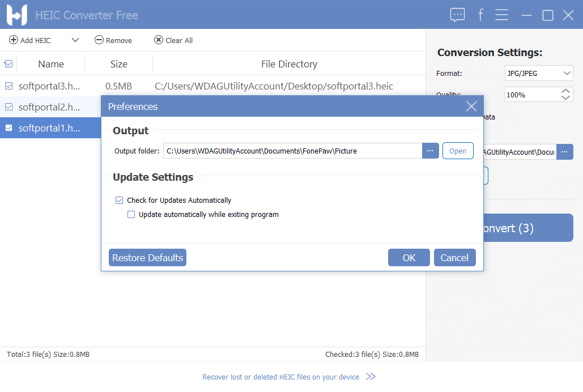Open the hamburger menu icon
This screenshot has width=583, height=392.
[501, 15]
